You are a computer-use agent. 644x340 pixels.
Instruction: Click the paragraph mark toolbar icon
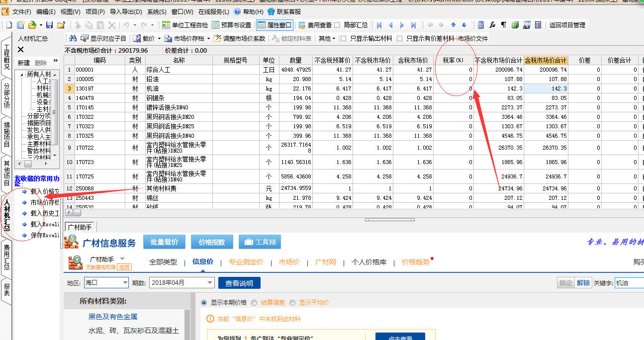click(503, 25)
